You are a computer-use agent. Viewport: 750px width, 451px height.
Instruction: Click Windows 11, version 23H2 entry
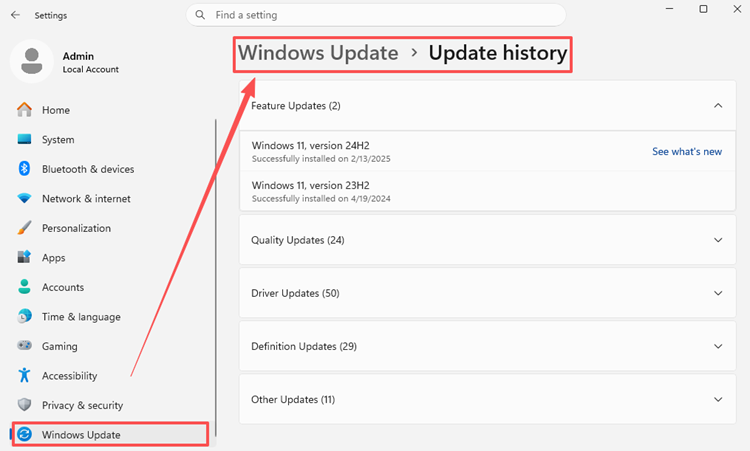coord(487,191)
